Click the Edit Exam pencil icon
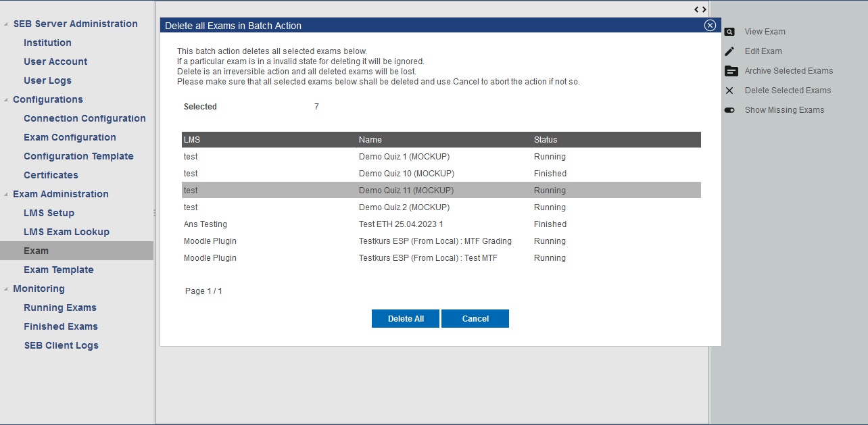 pos(729,51)
